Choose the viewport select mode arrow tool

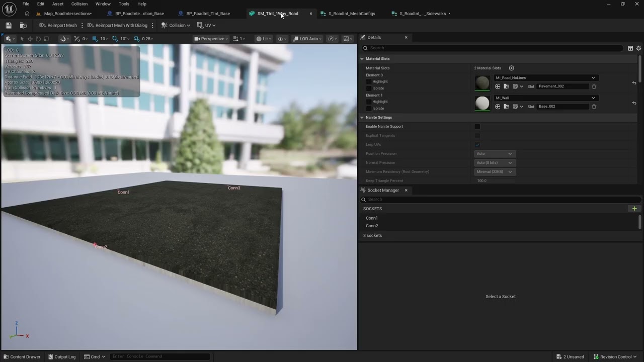pos(22,39)
